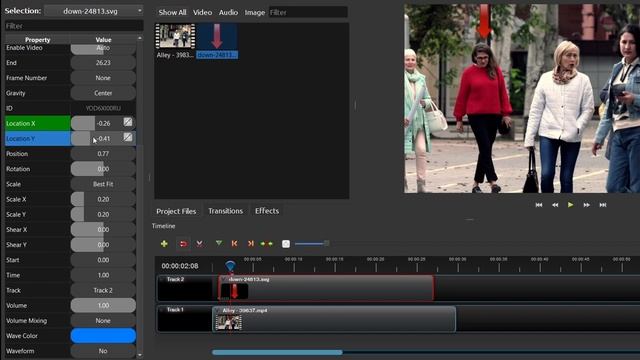
Task: Click the project files Filter field
Action: [308, 12]
